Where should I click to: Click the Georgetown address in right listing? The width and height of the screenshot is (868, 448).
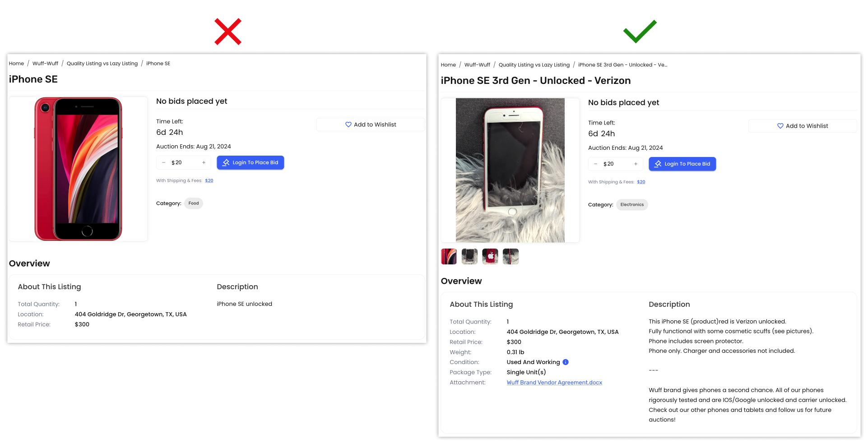coord(562,332)
